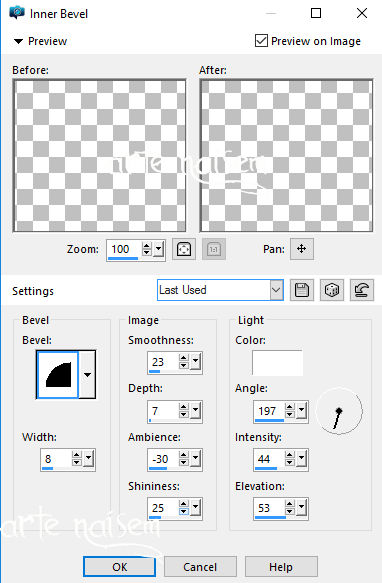The height and width of the screenshot is (583, 382).
Task: Collapse the Preview section triangle
Action: pyautogui.click(x=18, y=41)
